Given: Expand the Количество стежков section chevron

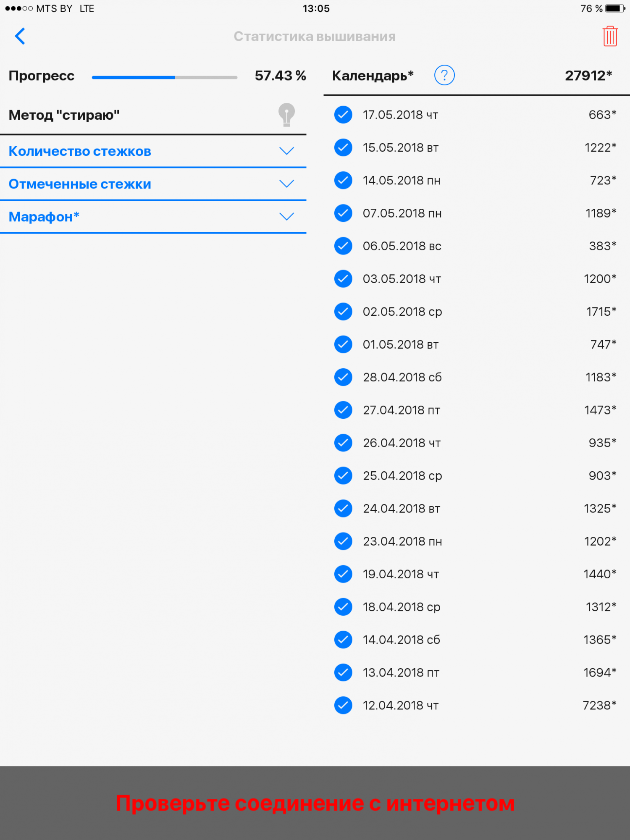Looking at the screenshot, I should [x=286, y=151].
